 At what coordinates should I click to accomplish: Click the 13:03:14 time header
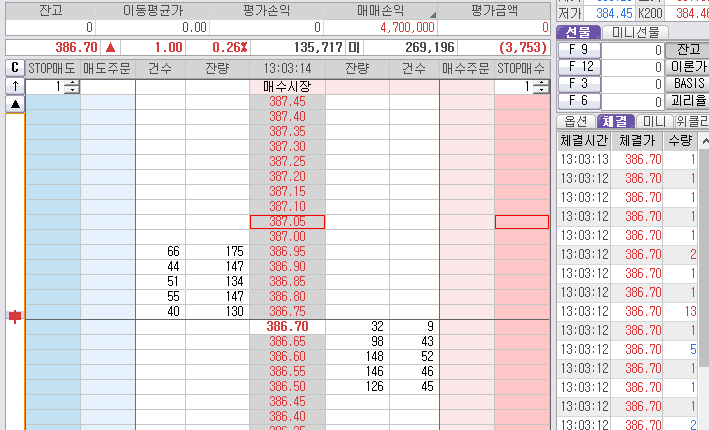287,68
